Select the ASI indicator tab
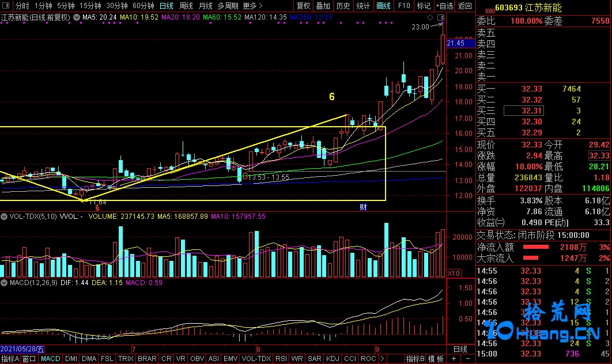 point(213,359)
